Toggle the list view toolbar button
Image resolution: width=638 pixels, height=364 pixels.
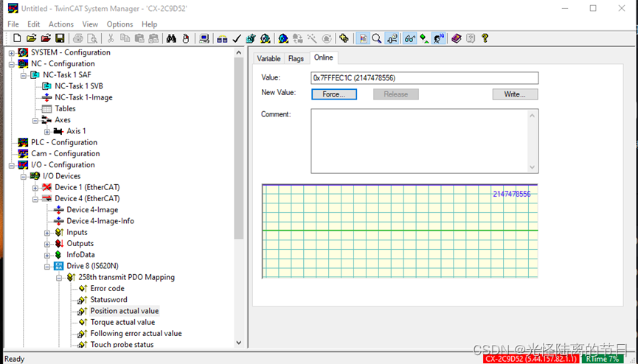point(363,38)
